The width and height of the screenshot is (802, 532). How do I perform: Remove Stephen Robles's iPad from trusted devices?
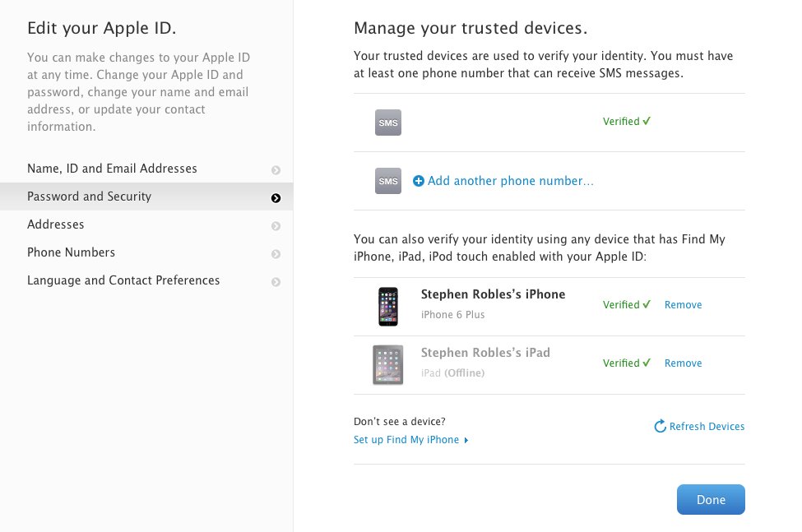coord(683,363)
